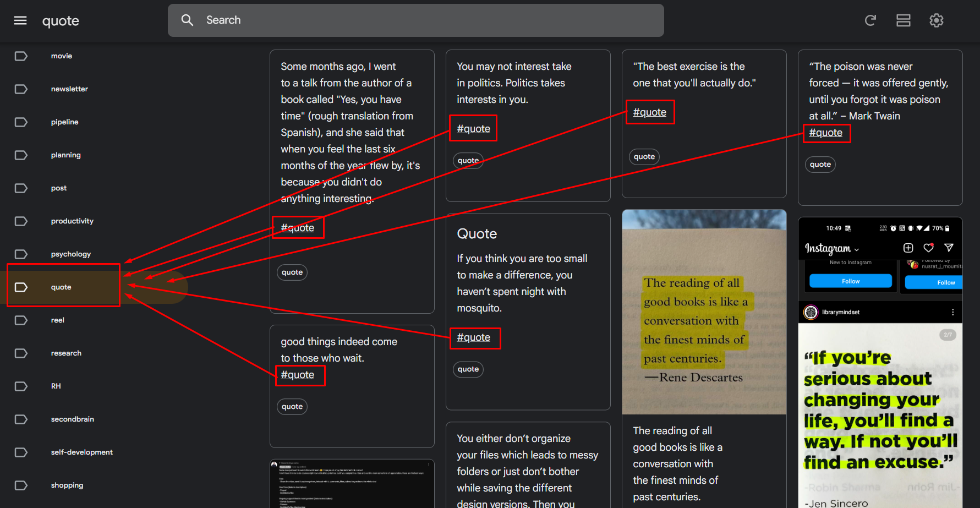Open the main menu hamburger icon

[x=20, y=20]
